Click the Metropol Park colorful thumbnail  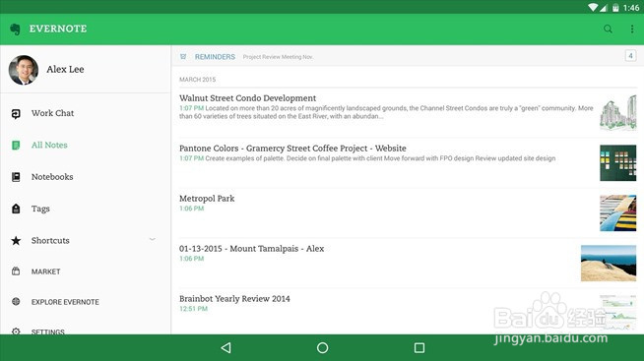(617, 212)
